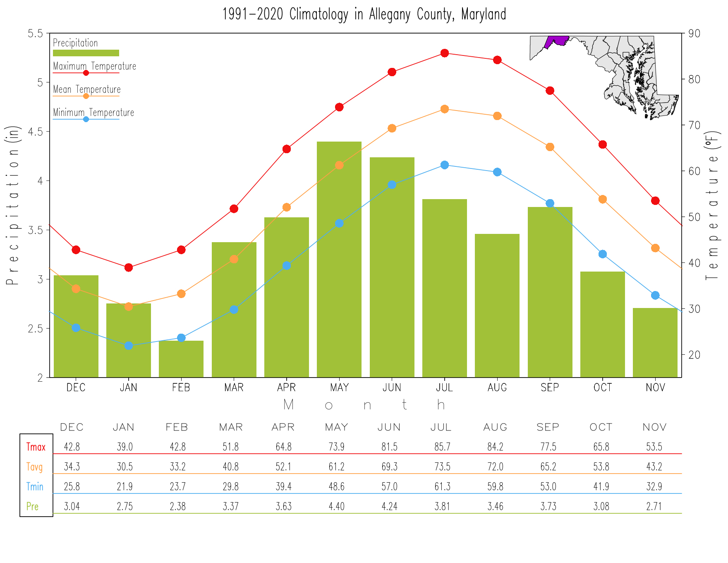The height and width of the screenshot is (563, 728).
Task: Select the July maximum temperature data point
Action: [445, 53]
